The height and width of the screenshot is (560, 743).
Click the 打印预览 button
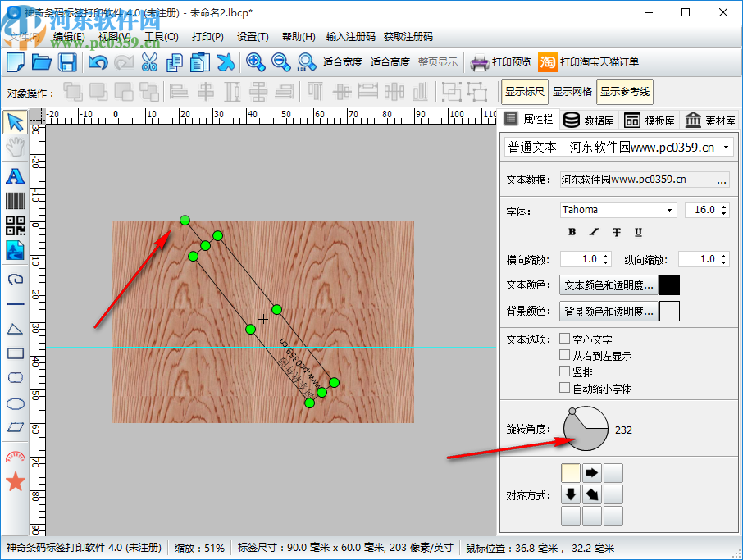501,62
